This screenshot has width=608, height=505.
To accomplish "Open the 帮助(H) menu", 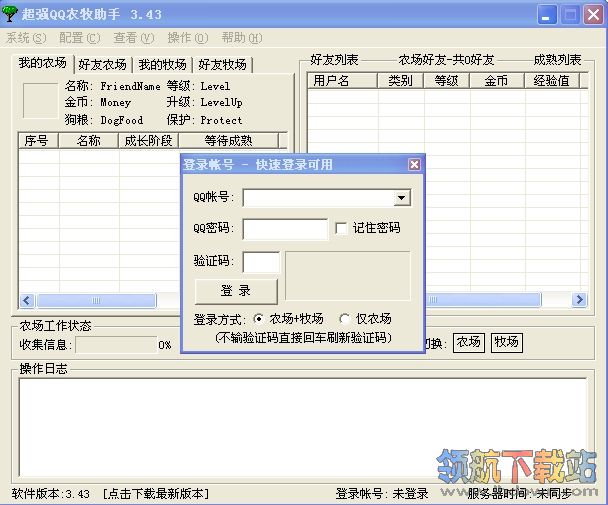I will coord(242,38).
